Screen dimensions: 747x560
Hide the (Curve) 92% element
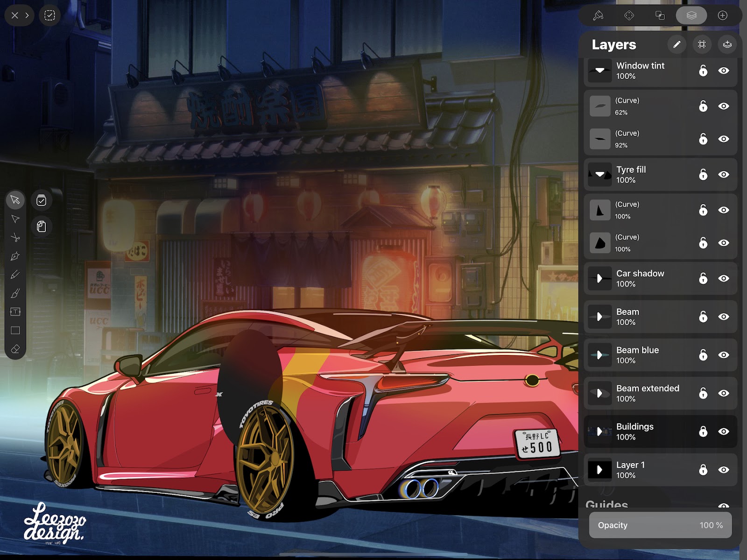click(724, 139)
